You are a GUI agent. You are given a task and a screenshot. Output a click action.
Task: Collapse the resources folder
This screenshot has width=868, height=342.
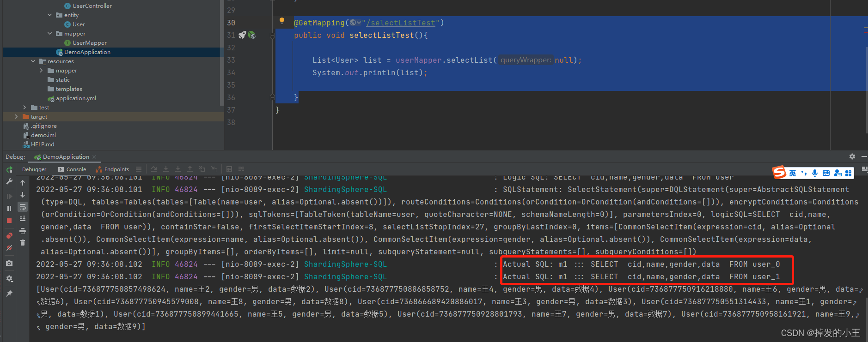click(33, 61)
